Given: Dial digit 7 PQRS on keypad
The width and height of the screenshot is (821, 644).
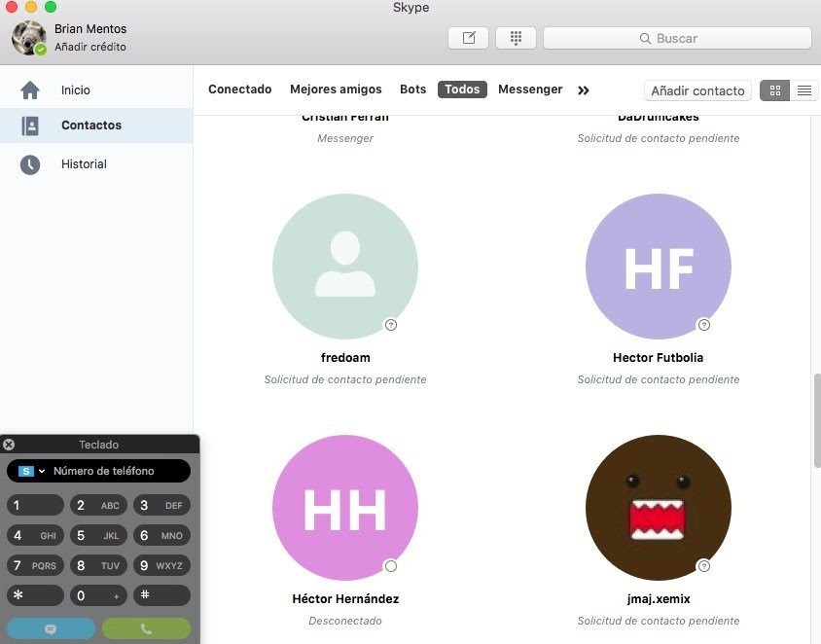Looking at the screenshot, I should coord(35,565).
